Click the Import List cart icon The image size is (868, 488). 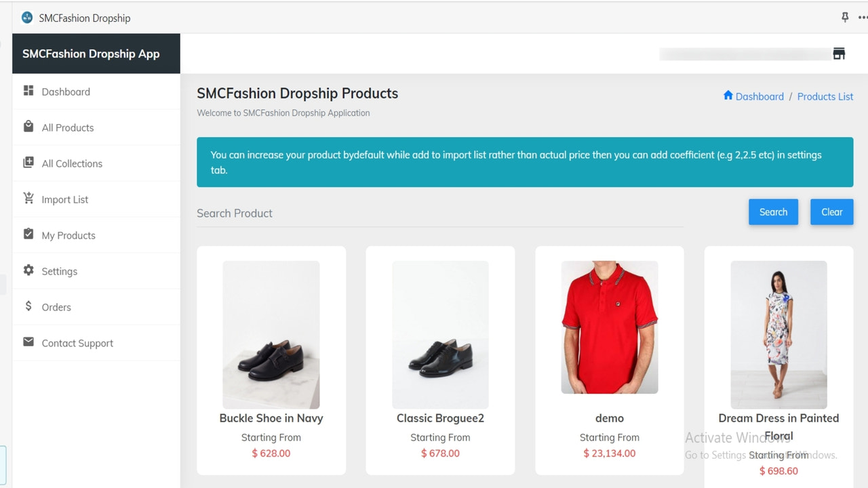click(28, 199)
